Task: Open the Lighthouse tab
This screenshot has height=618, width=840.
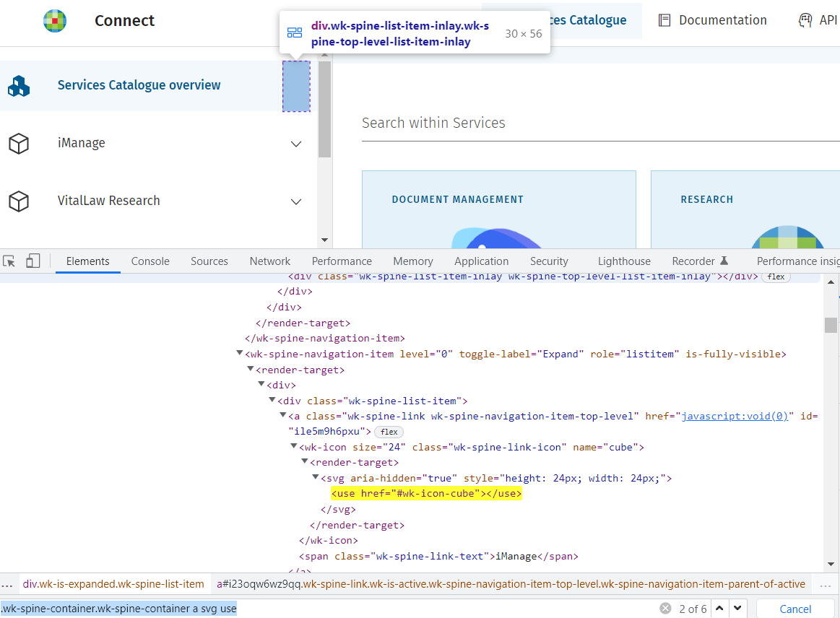Action: coord(624,261)
